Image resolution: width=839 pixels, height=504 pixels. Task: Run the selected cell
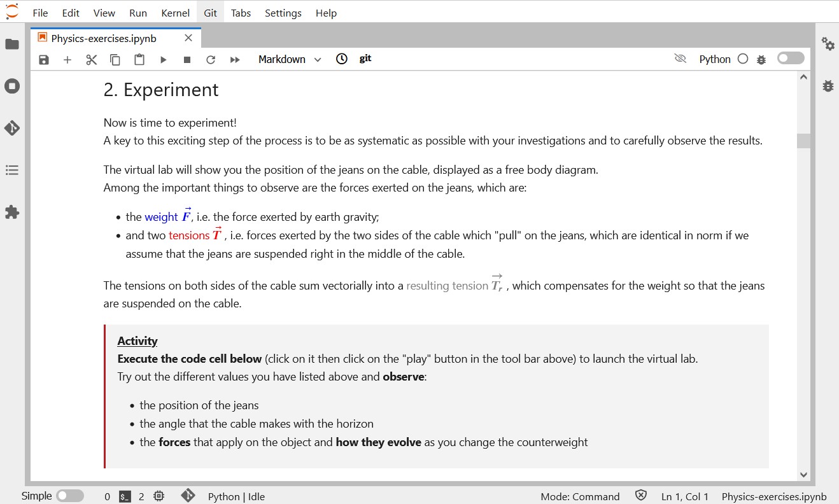point(163,59)
